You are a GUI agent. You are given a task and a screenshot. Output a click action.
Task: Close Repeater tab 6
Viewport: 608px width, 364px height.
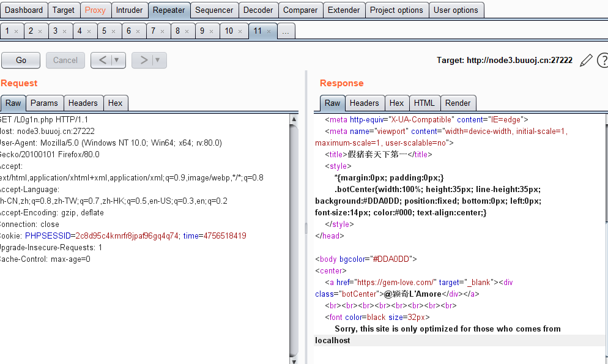(x=138, y=31)
